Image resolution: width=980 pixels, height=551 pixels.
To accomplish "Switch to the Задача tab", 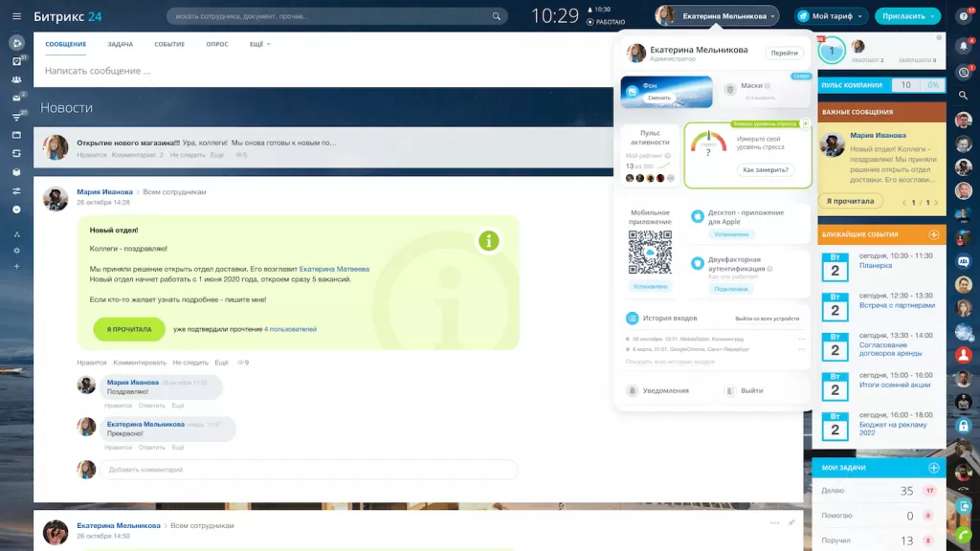I will click(120, 44).
